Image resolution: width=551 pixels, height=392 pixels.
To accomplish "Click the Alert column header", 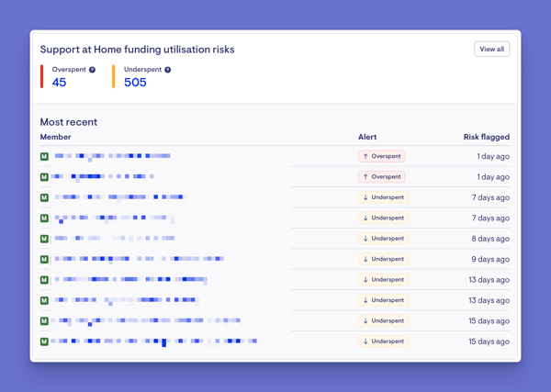I will (367, 137).
